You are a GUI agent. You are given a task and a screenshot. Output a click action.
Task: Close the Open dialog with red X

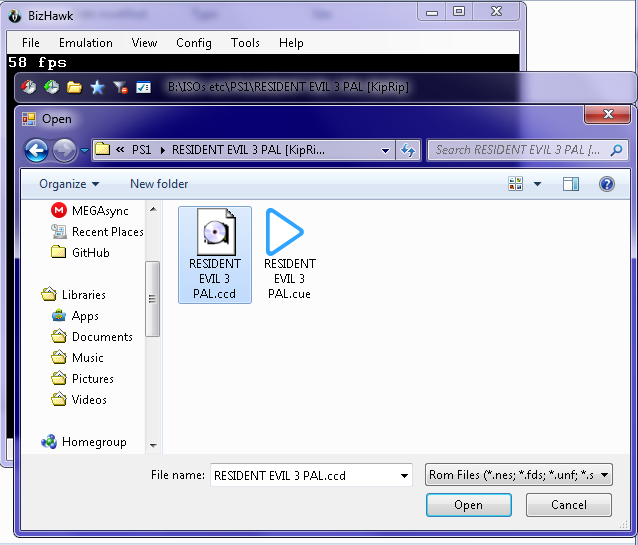click(x=608, y=114)
